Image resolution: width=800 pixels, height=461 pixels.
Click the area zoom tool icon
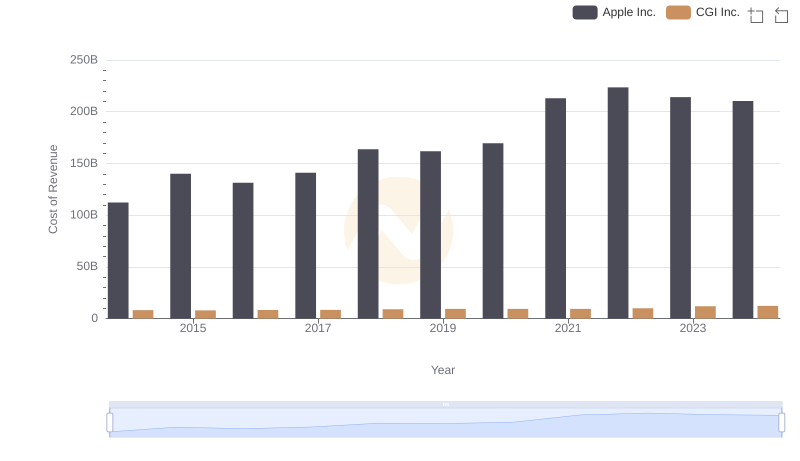756,15
